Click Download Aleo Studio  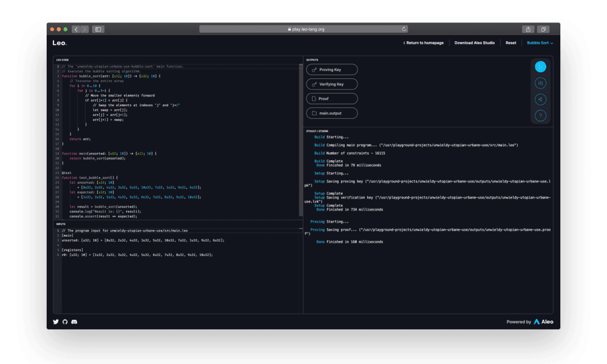[x=476, y=43]
